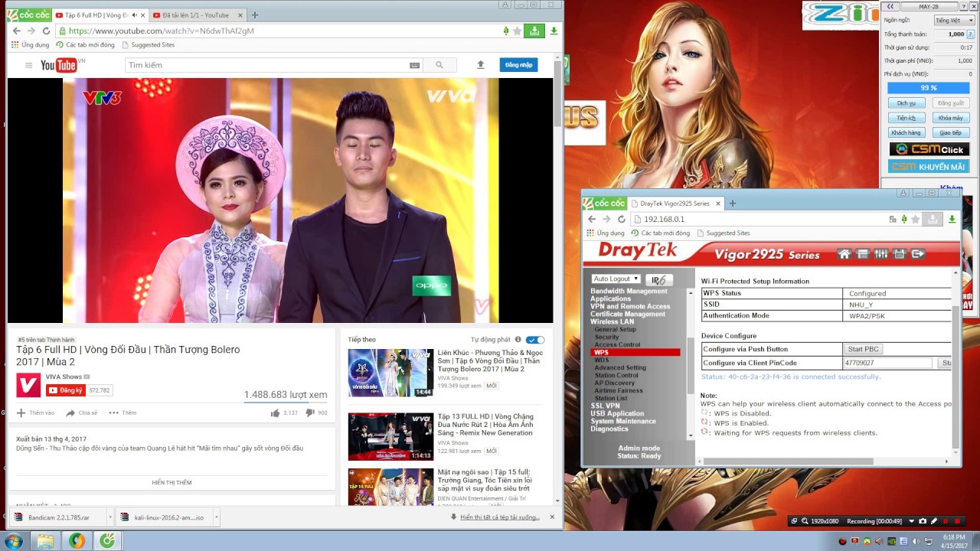The height and width of the screenshot is (551, 980).
Task: Click the Bandicam pencil draw icon
Action: coord(934,521)
